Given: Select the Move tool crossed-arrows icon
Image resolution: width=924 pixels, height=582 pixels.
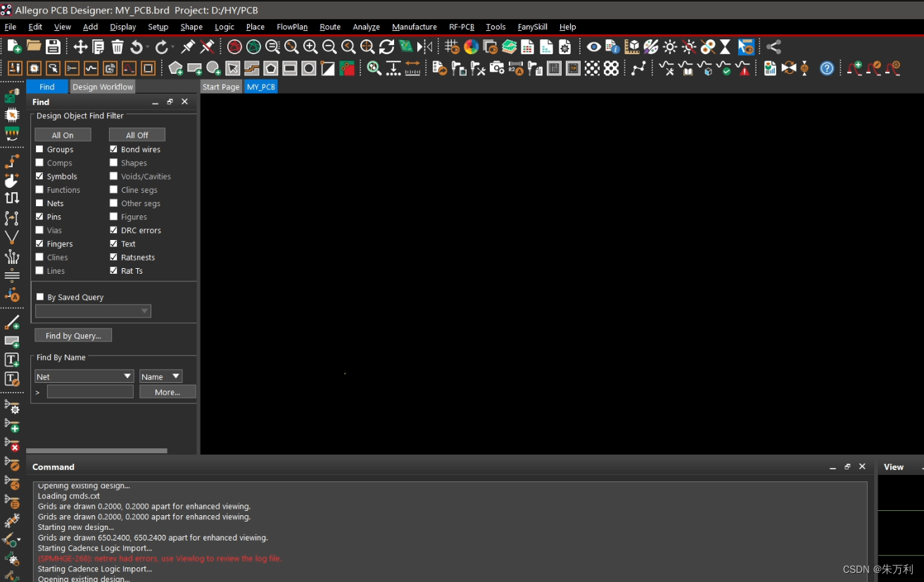Looking at the screenshot, I should tap(80, 47).
